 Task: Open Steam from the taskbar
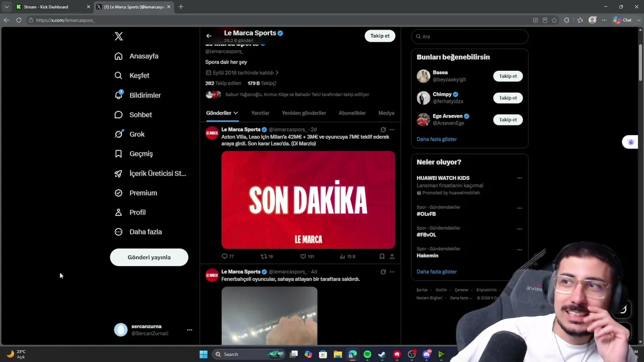pos(382,354)
